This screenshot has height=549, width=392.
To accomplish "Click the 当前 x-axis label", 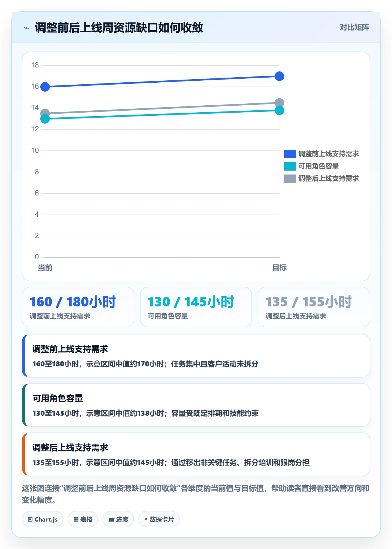I will click(x=45, y=268).
